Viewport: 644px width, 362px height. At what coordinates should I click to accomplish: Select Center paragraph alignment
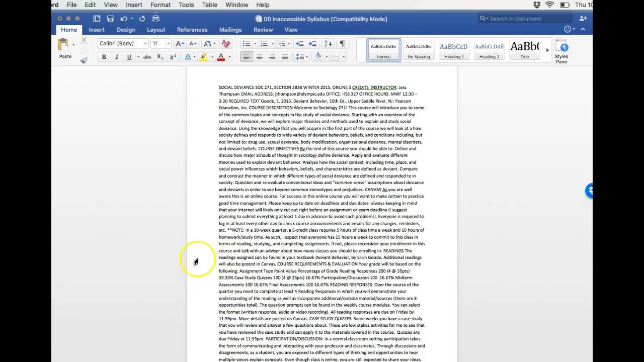(259, 57)
